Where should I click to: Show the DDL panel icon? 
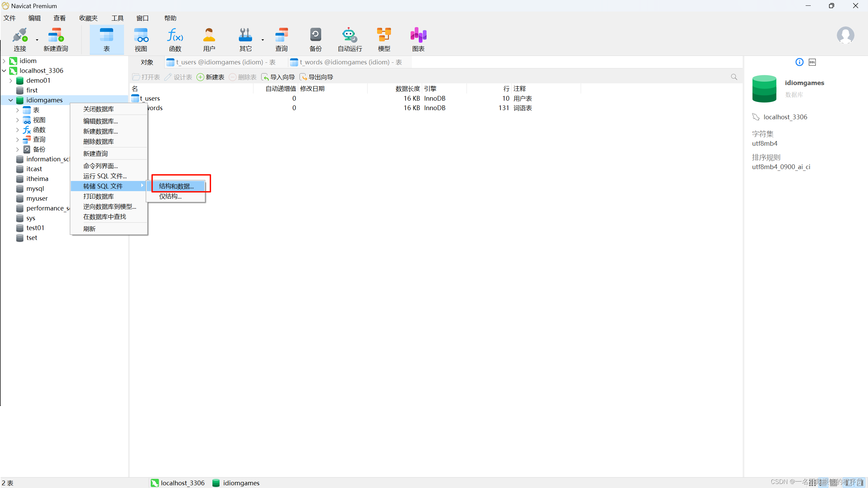812,62
